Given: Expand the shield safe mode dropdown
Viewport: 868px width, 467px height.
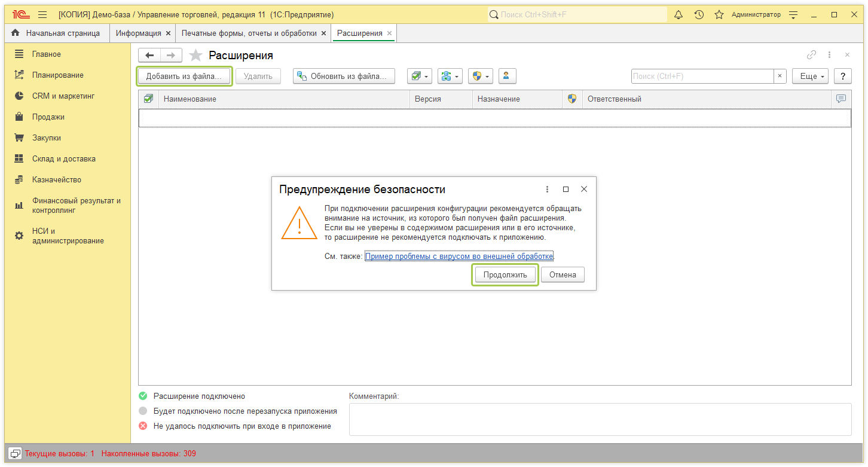Looking at the screenshot, I should [480, 76].
